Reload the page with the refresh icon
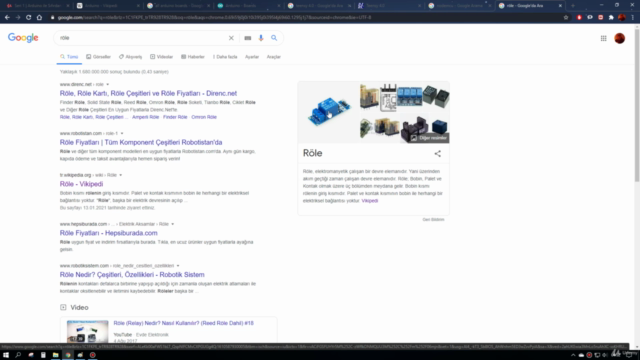 (29, 18)
